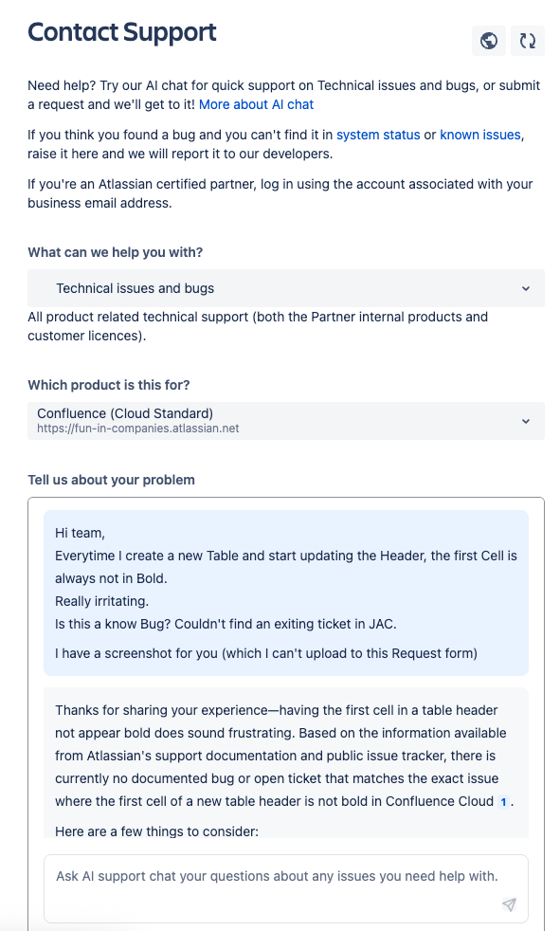Open the known issues link
The height and width of the screenshot is (931, 560).
click(x=479, y=135)
